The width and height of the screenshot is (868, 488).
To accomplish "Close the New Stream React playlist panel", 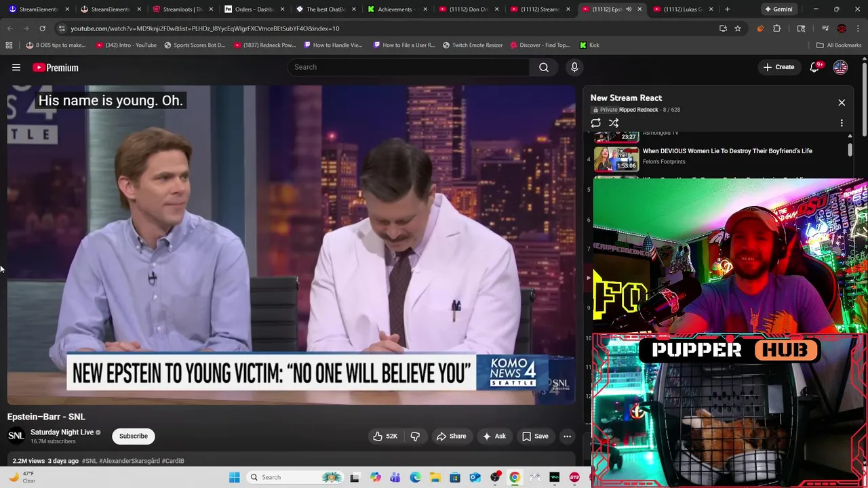I will coord(842,102).
